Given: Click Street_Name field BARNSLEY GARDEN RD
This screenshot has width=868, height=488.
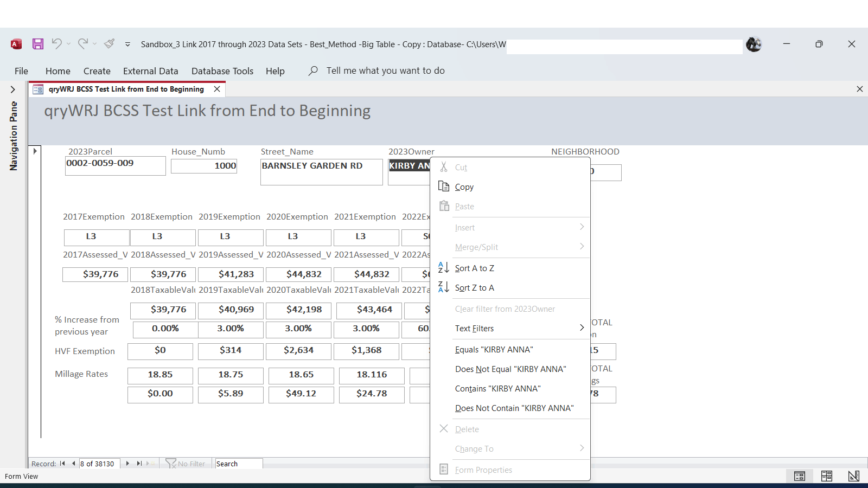Looking at the screenshot, I should (322, 172).
